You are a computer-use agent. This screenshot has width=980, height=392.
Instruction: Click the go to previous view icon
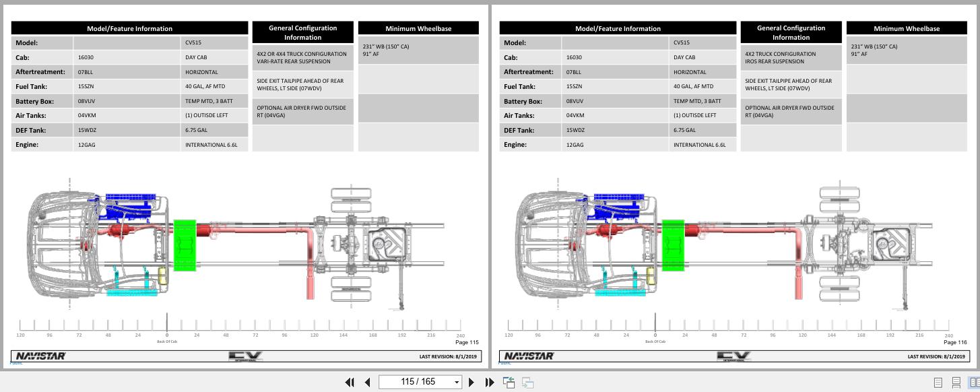click(x=509, y=383)
